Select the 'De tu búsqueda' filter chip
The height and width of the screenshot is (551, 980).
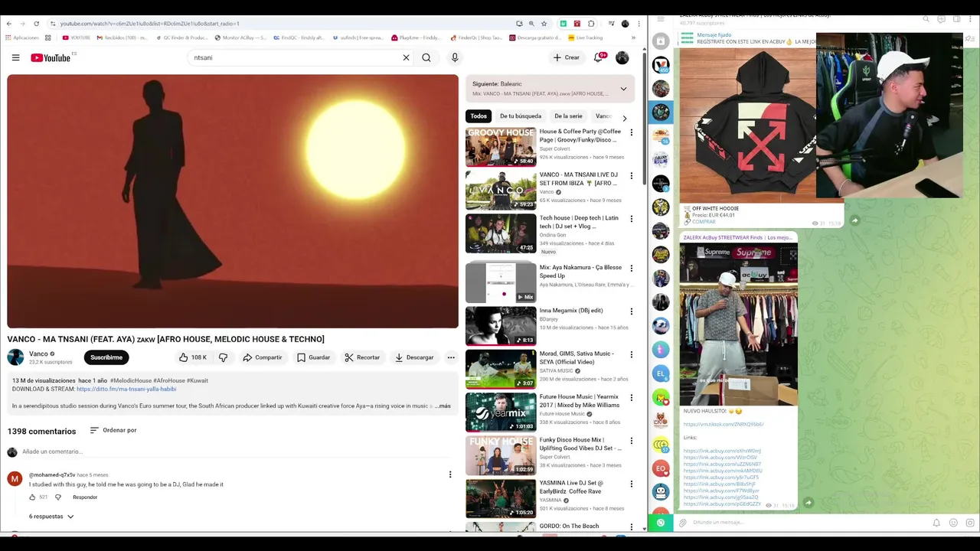point(521,116)
